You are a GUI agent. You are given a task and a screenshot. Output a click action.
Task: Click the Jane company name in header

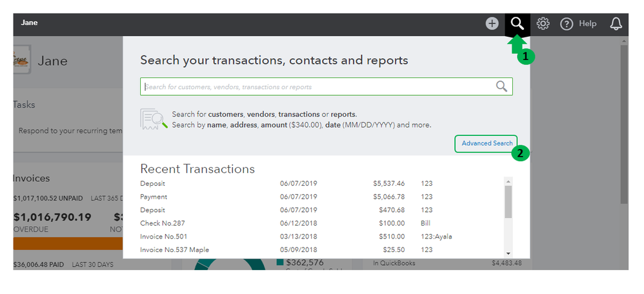[30, 23]
